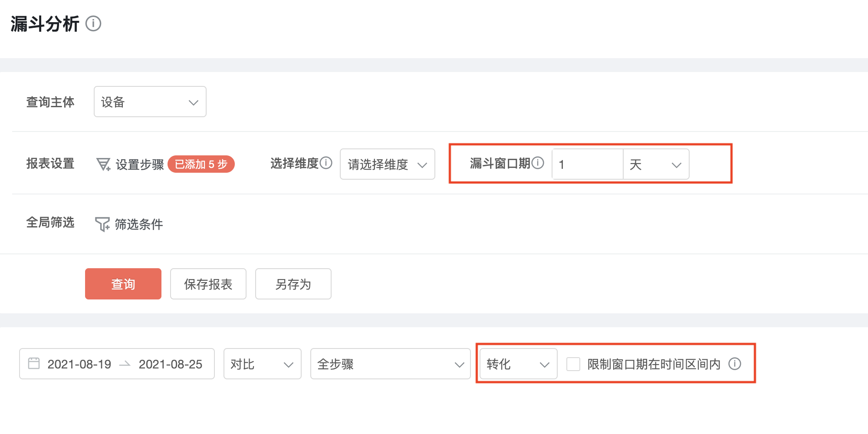
Task: Click the 查询 button
Action: (x=123, y=284)
